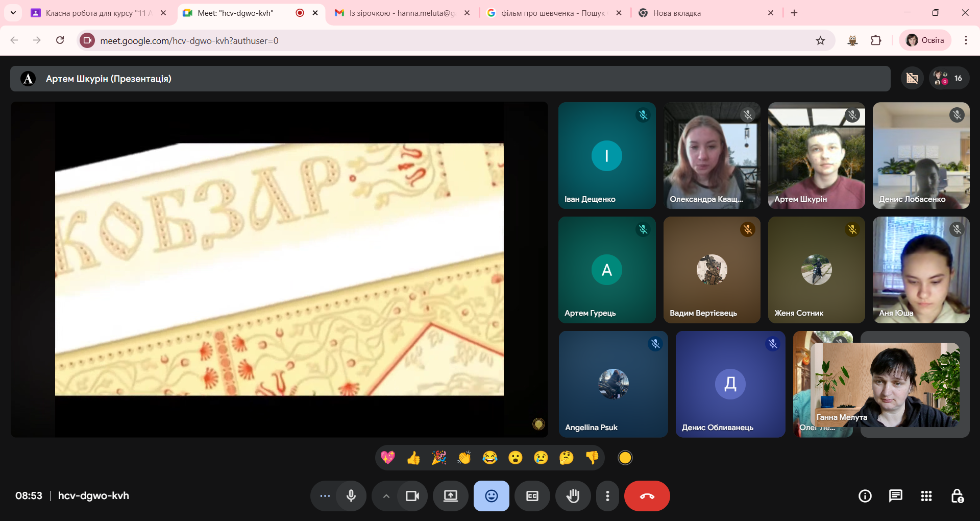Expand video settings chevron arrow
This screenshot has height=521, width=980.
[386, 496]
